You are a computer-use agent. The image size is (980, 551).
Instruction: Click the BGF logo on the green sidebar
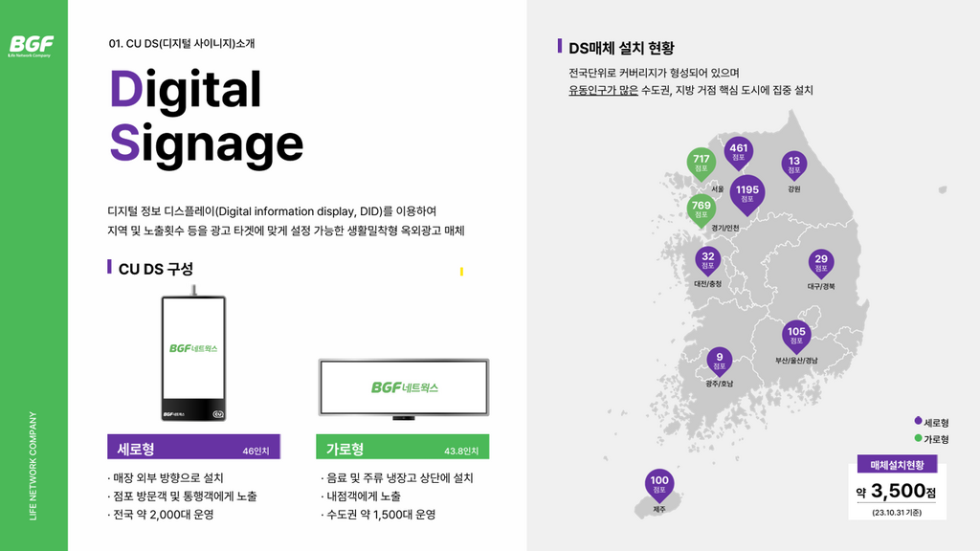[31, 46]
